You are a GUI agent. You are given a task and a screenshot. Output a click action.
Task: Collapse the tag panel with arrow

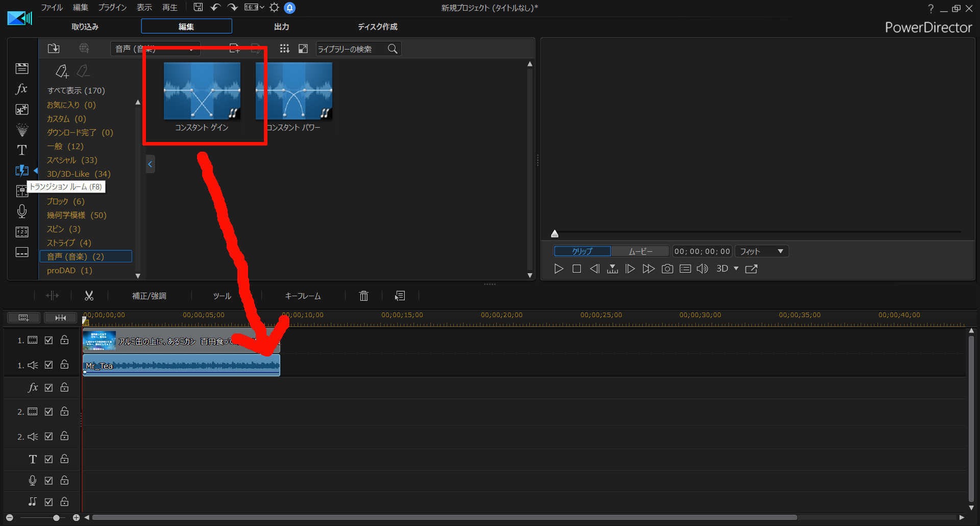click(x=150, y=164)
